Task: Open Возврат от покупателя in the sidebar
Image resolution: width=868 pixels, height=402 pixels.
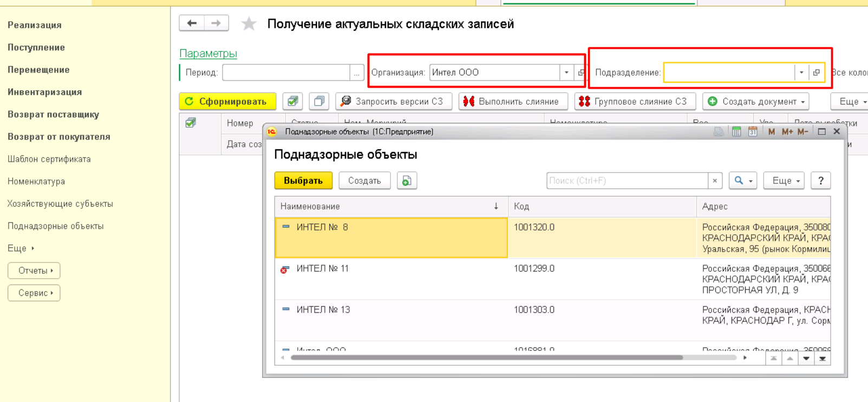Action: (x=59, y=137)
